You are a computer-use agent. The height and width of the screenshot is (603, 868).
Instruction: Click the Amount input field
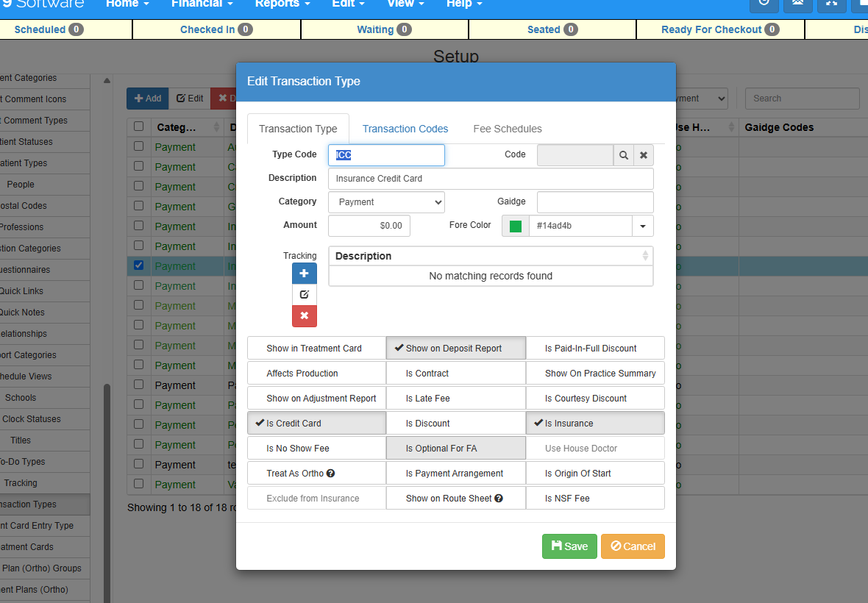[369, 226]
